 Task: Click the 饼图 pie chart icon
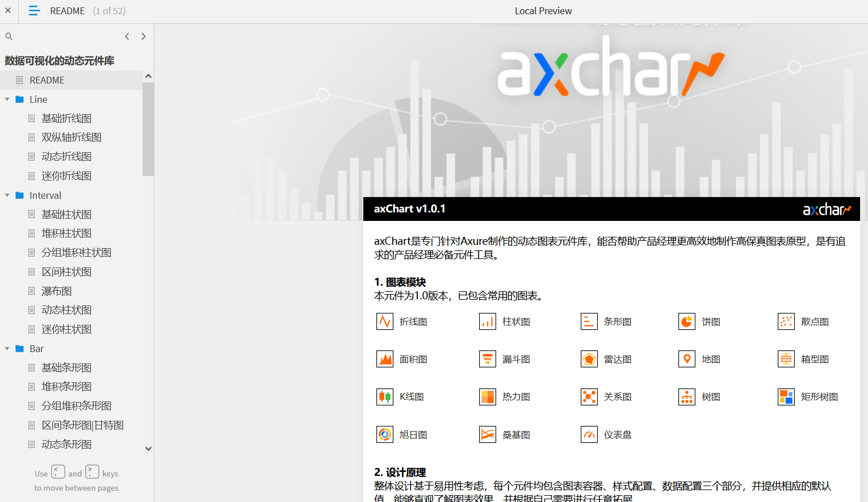tap(687, 321)
